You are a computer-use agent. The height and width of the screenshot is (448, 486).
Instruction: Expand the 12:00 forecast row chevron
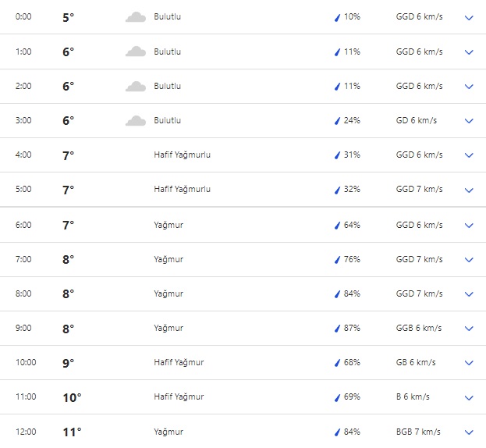[x=469, y=432]
